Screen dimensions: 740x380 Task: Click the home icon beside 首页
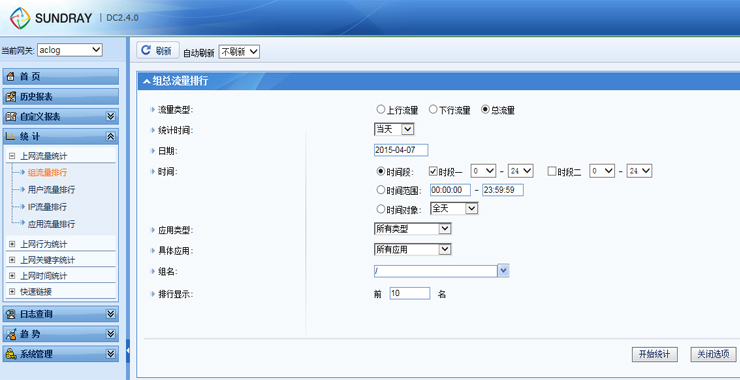click(10, 76)
